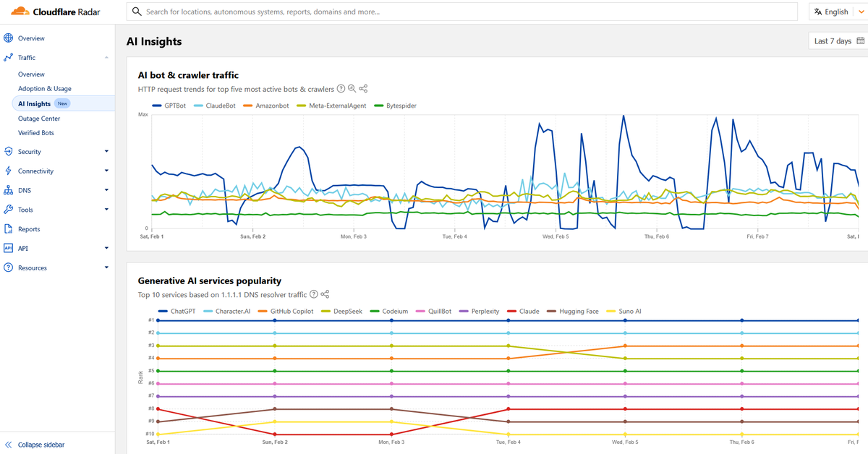
Task: Collapse the Traffic section arrow
Action: (106, 58)
